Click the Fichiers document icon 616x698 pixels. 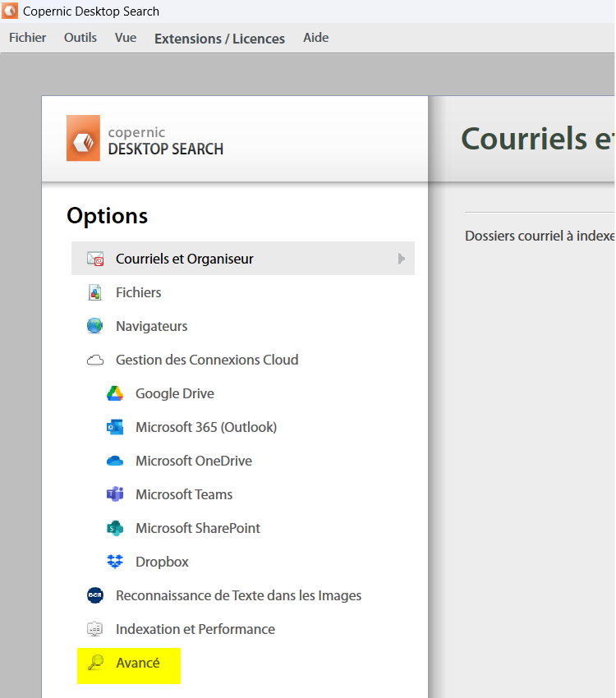[95, 292]
